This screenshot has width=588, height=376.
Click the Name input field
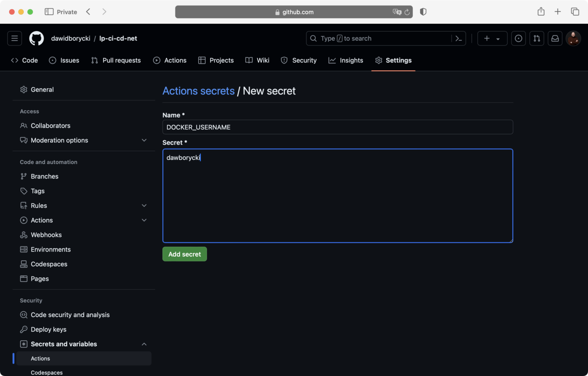338,127
